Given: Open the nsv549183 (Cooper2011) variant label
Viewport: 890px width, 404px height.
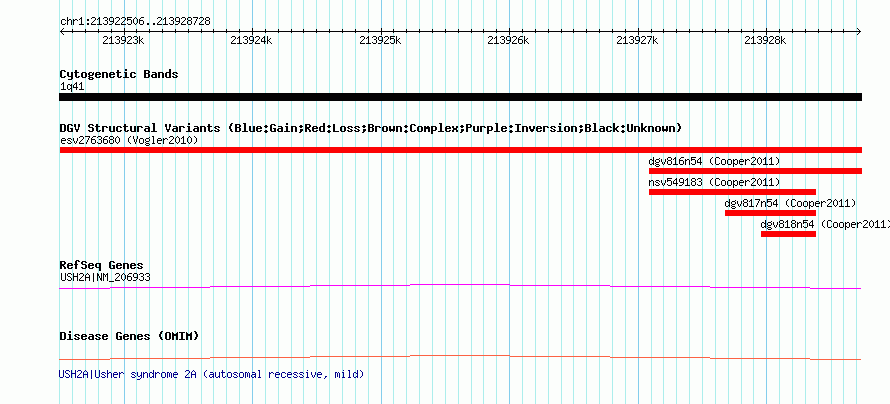Looking at the screenshot, I should point(714,182).
